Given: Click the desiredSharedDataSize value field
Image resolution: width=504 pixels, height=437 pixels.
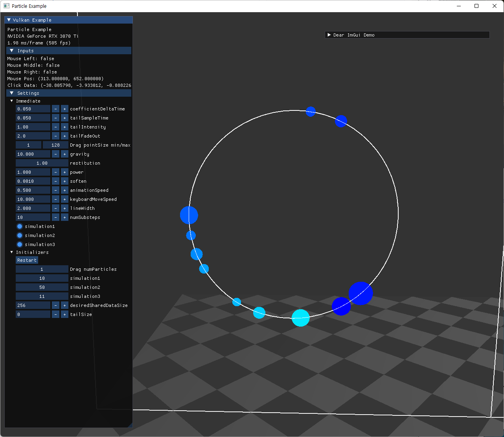Looking at the screenshot, I should tap(33, 305).
